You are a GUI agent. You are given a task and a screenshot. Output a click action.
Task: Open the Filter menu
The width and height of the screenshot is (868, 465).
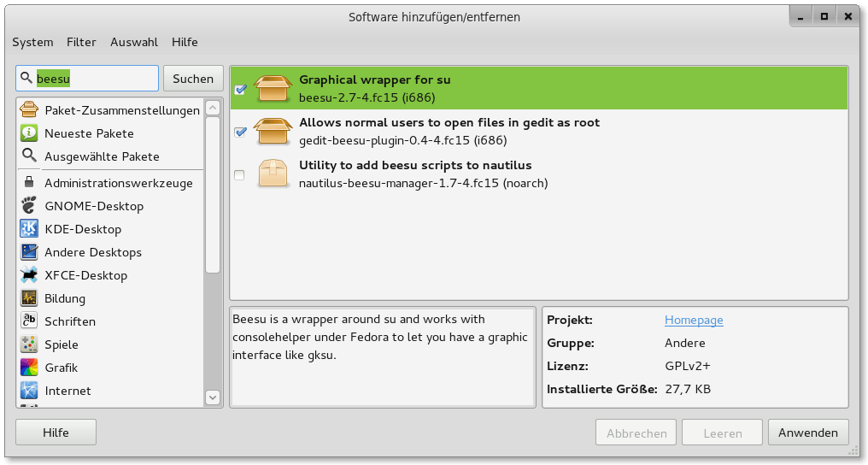[81, 42]
